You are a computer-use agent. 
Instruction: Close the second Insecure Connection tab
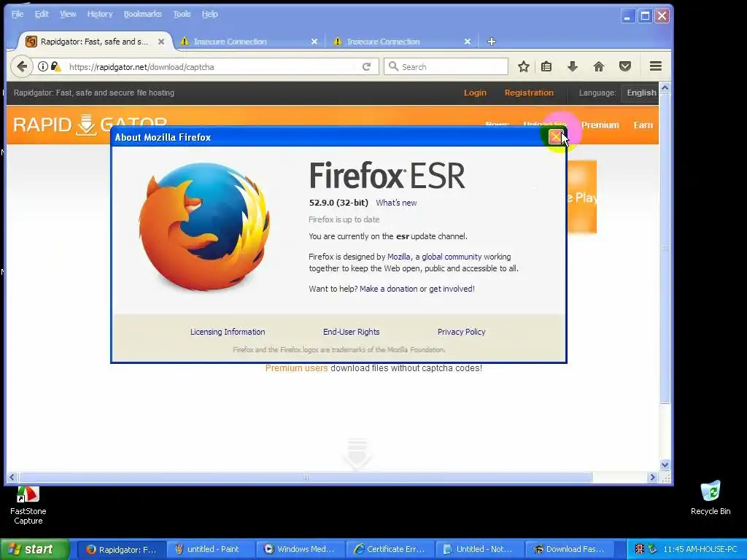click(x=468, y=42)
